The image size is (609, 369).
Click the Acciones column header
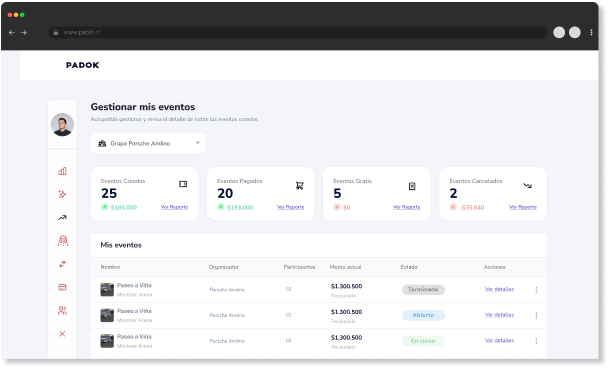495,267
